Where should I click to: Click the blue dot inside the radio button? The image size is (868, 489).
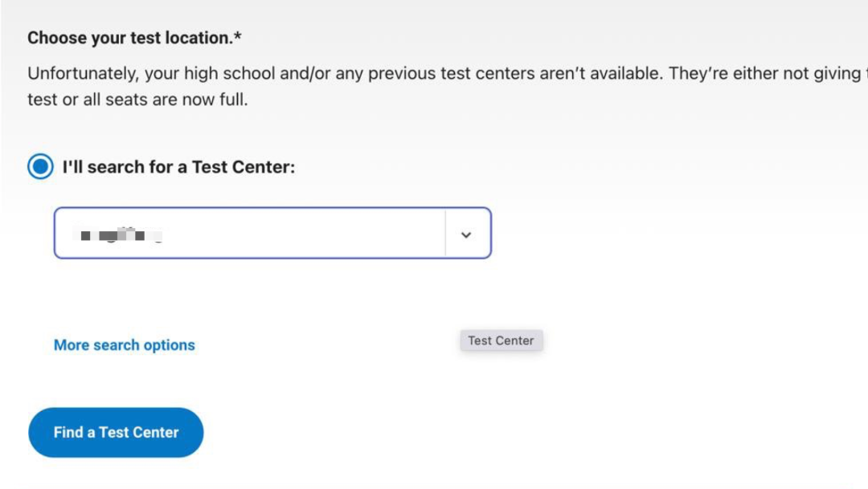coord(40,166)
